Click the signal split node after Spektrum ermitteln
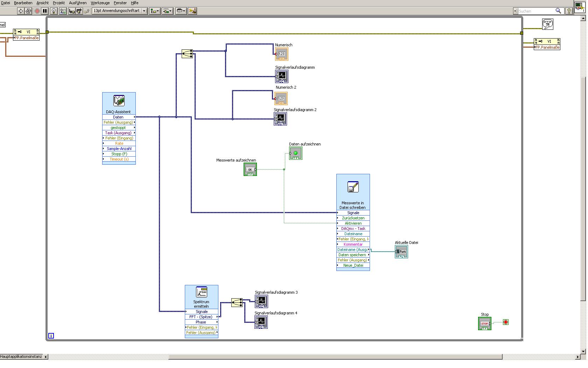The height and width of the screenshot is (368, 588). (237, 302)
